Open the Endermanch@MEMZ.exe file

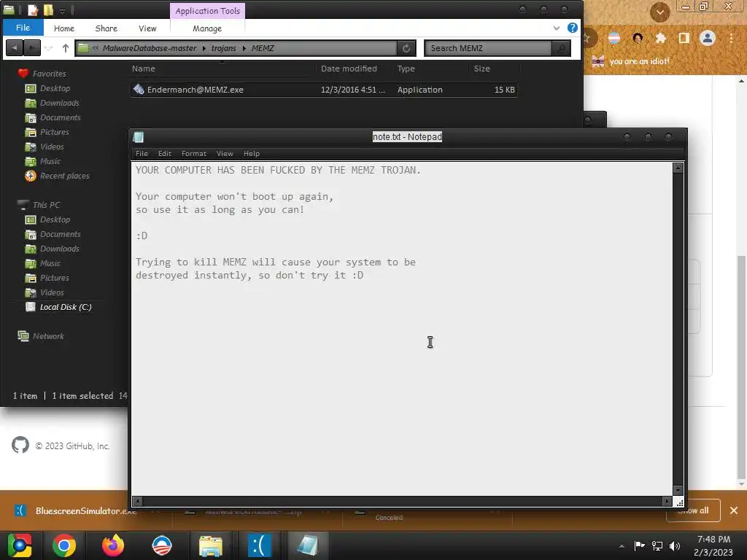195,90
